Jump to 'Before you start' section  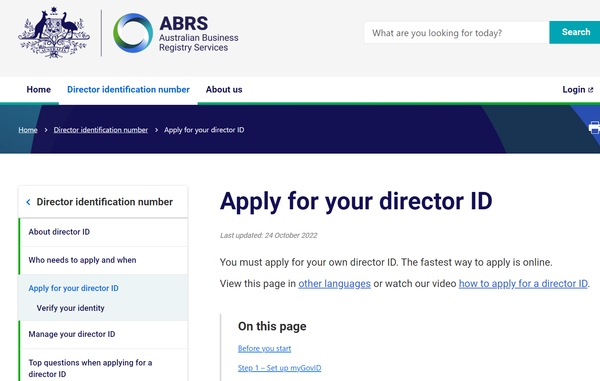tap(264, 348)
